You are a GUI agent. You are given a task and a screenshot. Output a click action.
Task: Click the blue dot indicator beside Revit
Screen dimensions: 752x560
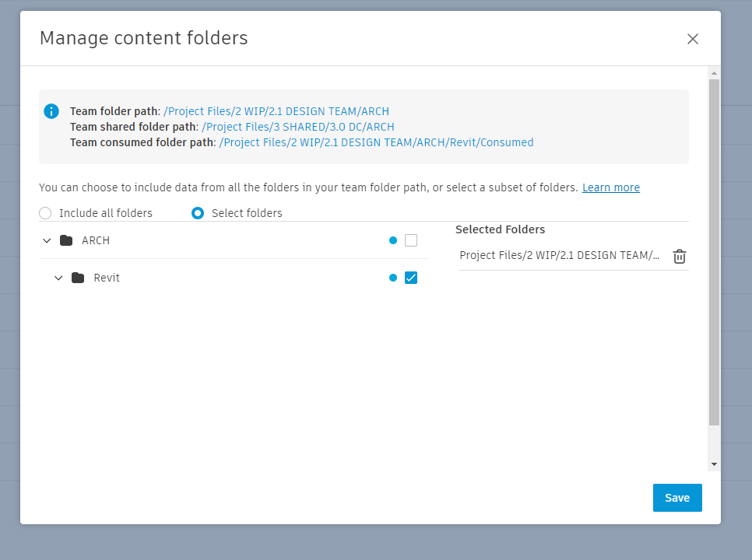pyautogui.click(x=393, y=277)
